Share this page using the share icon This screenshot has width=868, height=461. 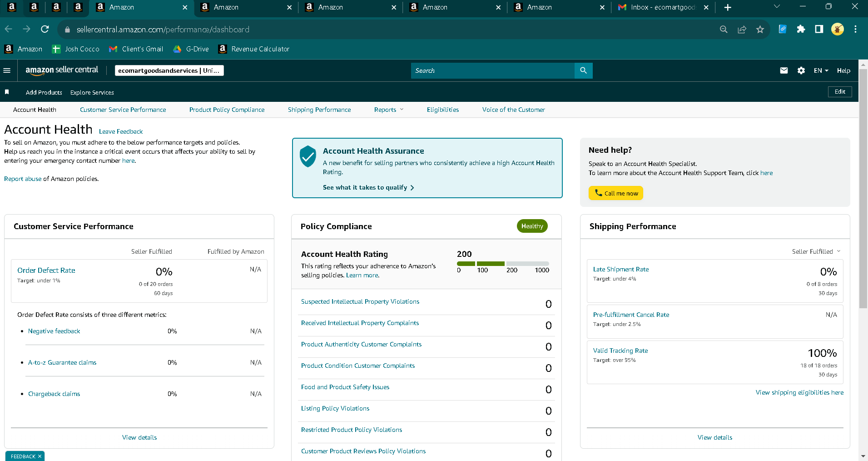click(742, 30)
